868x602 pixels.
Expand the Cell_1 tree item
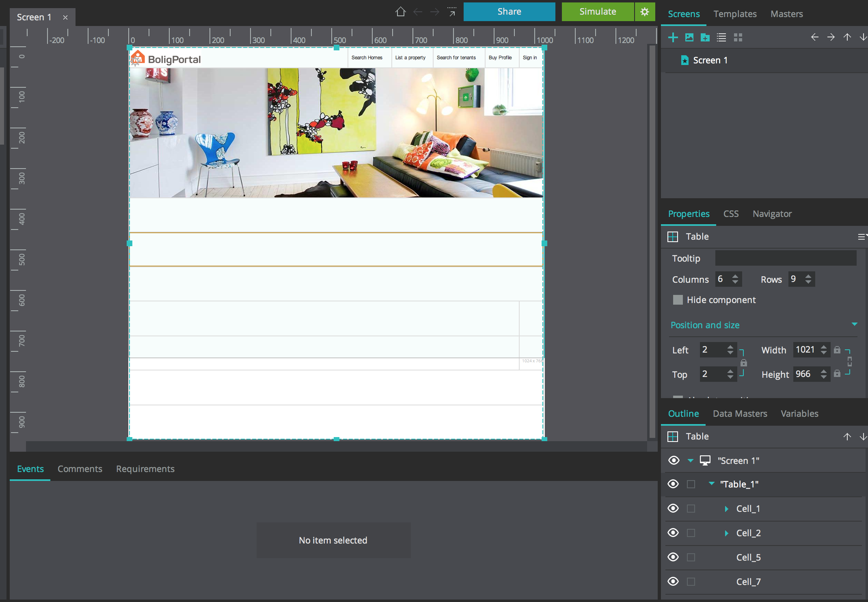click(726, 509)
